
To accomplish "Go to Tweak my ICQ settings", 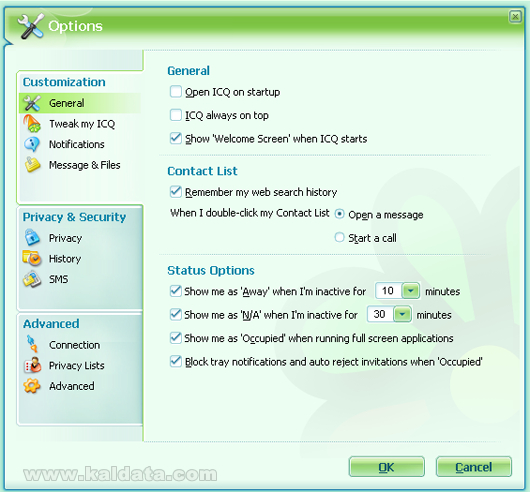I will (82, 124).
